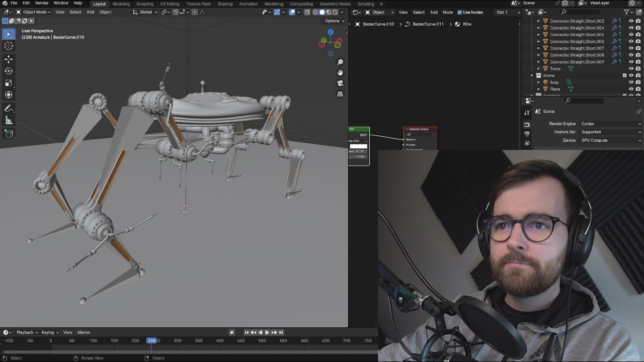Uncheck the Use Nodes checkbox

[459, 12]
